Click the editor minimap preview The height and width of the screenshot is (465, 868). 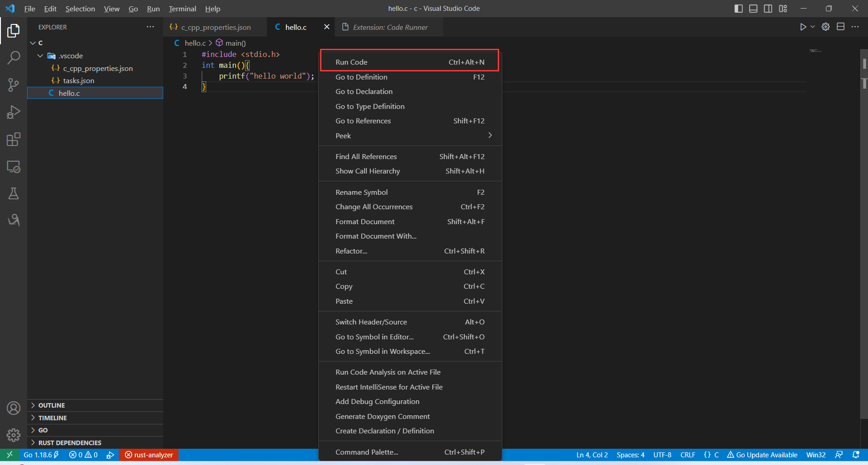tap(816, 51)
